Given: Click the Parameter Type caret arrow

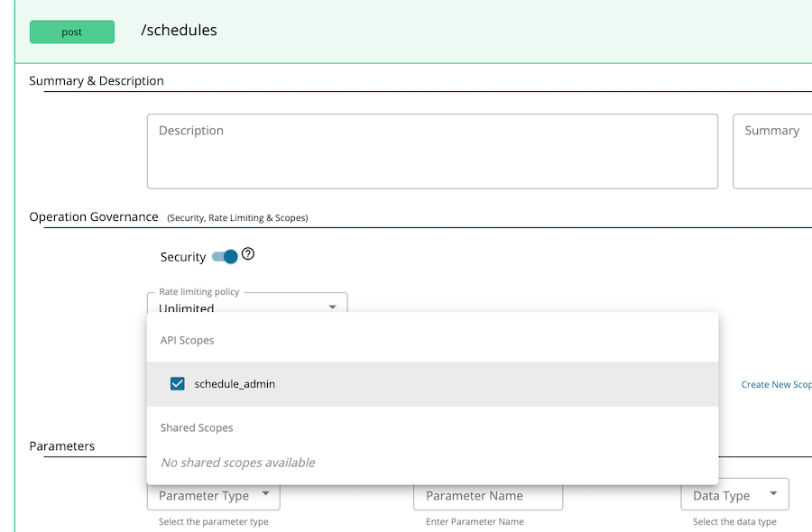Looking at the screenshot, I should pos(265,494).
